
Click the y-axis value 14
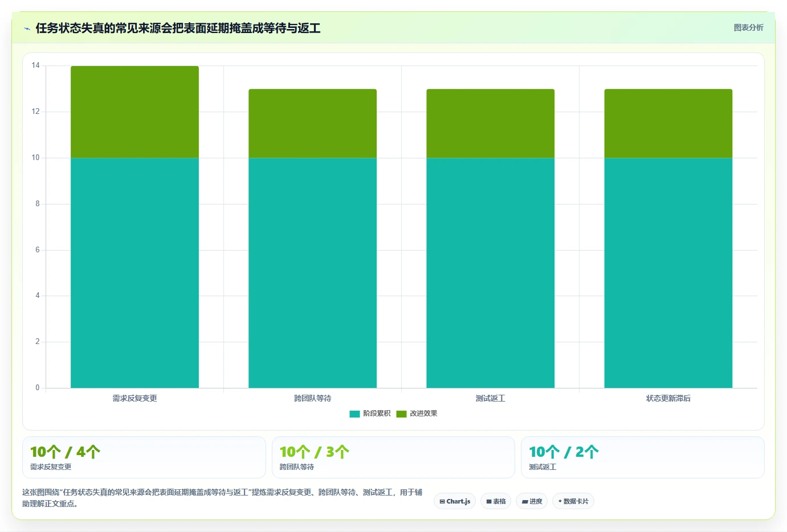35,66
